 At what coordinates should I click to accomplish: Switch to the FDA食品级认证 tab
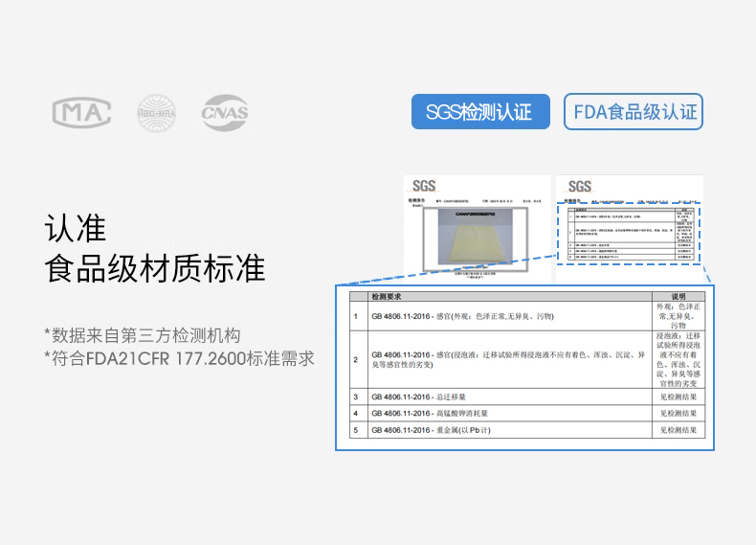click(x=634, y=112)
